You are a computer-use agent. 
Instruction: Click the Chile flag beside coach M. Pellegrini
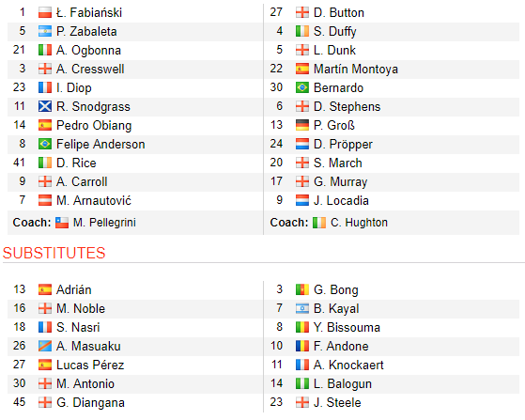click(x=62, y=223)
